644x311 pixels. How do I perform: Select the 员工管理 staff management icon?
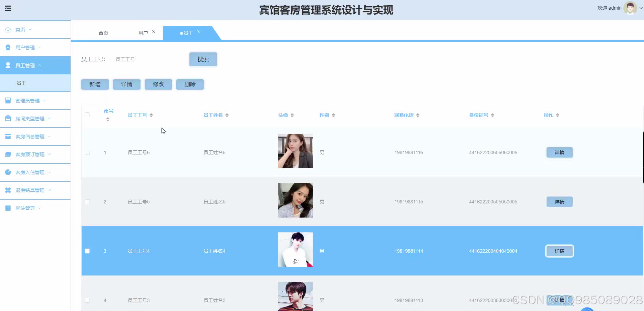8,65
